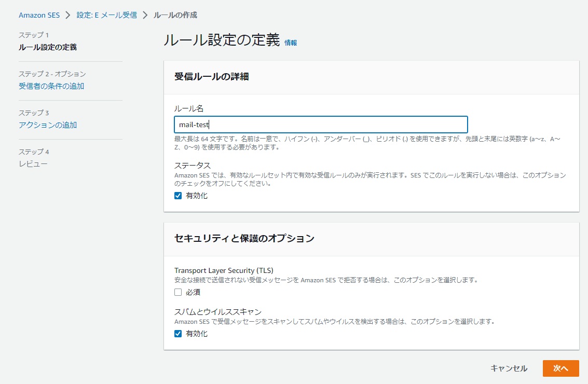This screenshot has width=588, height=384.
Task: Click the Transport Layer Security (TLS) label
Action: 224,270
